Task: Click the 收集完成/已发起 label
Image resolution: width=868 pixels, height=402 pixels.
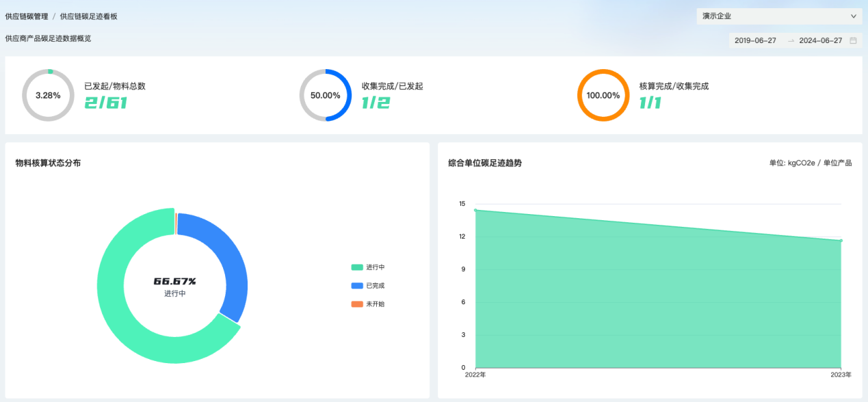Action: click(393, 86)
